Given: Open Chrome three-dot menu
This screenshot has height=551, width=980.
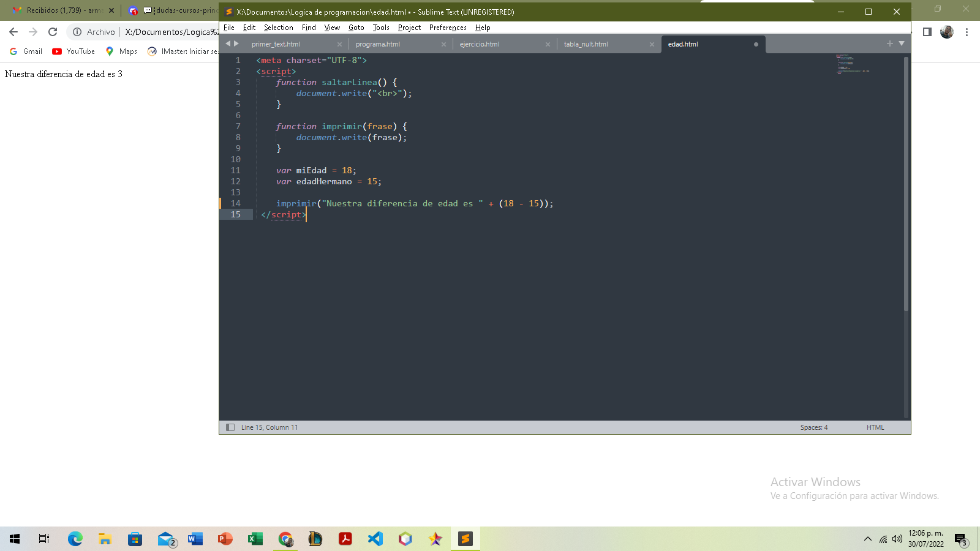Looking at the screenshot, I should click(x=967, y=32).
